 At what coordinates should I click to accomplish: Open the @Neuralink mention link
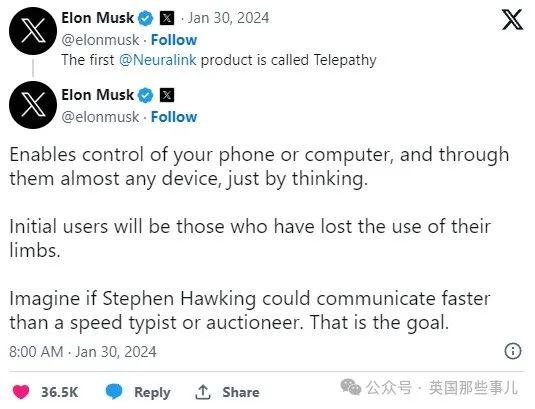click(x=158, y=60)
